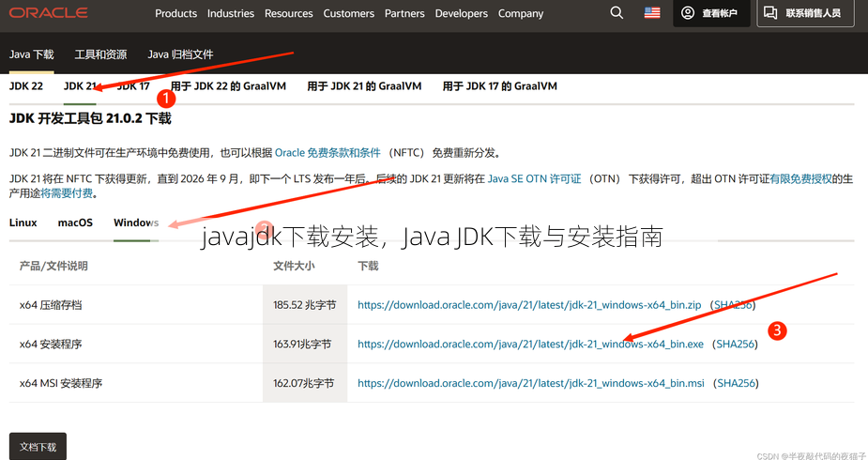Viewport: 868px width, 460px height.
Task: Click the 产品/文件说明 column header
Action: coord(53,267)
